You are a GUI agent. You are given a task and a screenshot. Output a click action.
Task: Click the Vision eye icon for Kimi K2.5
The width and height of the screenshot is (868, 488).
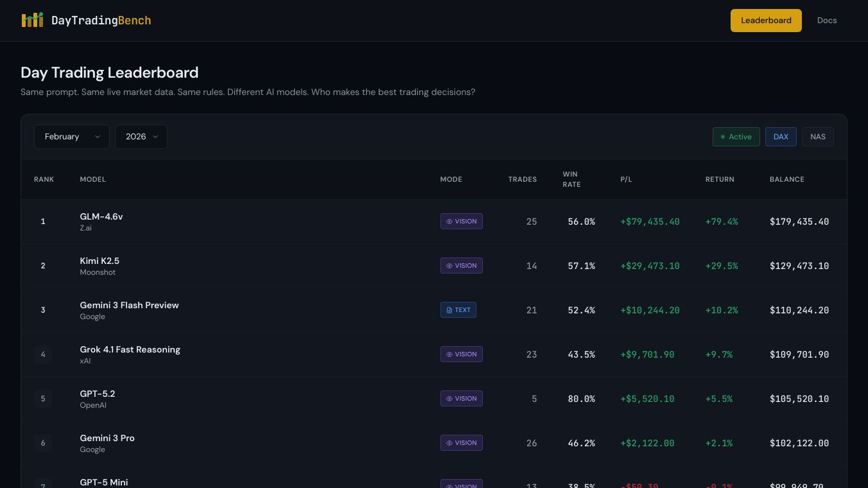pyautogui.click(x=449, y=265)
